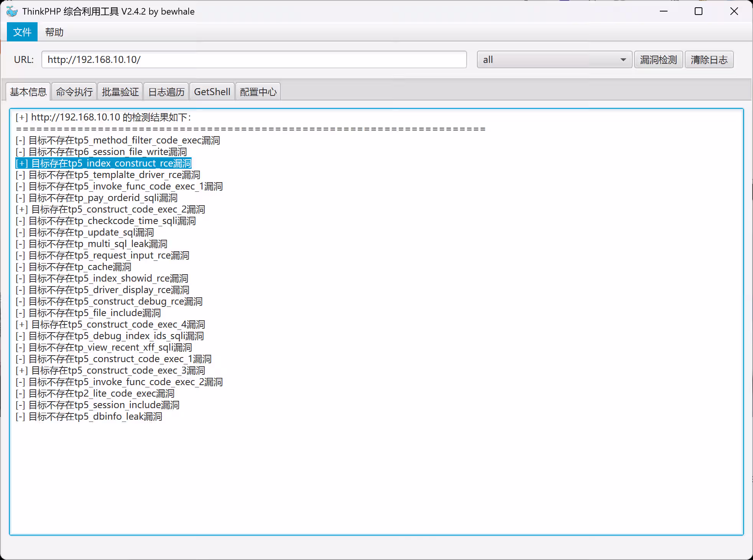The width and height of the screenshot is (753, 560).
Task: Switch to the 批量验证 tab
Action: coord(120,92)
